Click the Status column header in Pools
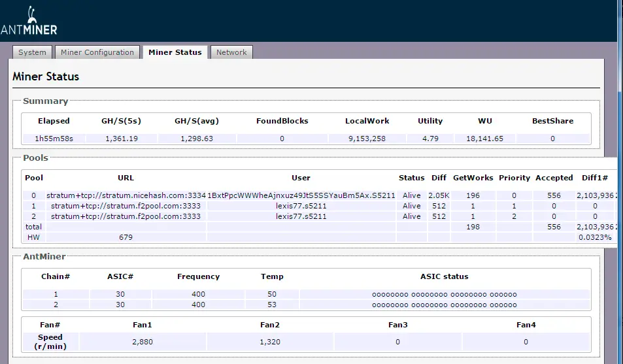623x364 pixels. click(412, 178)
